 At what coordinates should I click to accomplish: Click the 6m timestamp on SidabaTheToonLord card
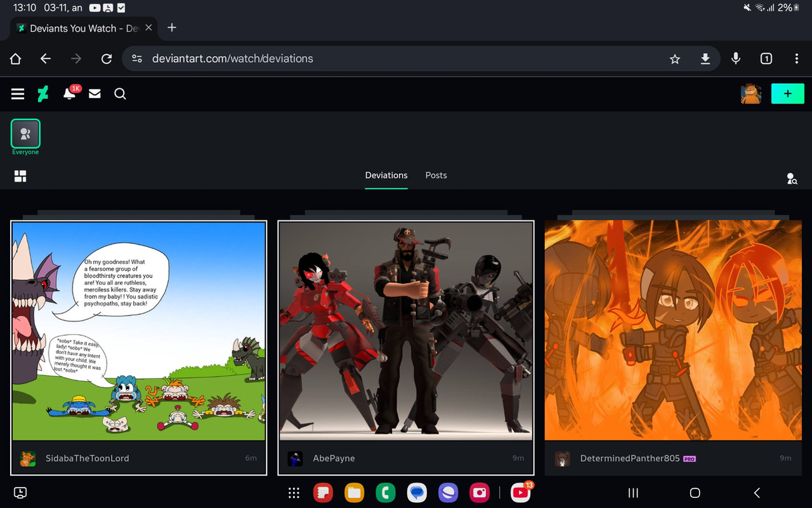[251, 458]
